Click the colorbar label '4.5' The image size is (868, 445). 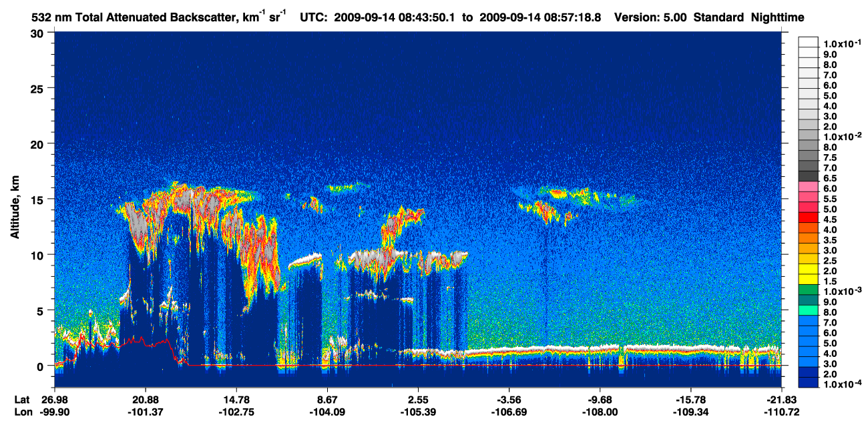831,219
